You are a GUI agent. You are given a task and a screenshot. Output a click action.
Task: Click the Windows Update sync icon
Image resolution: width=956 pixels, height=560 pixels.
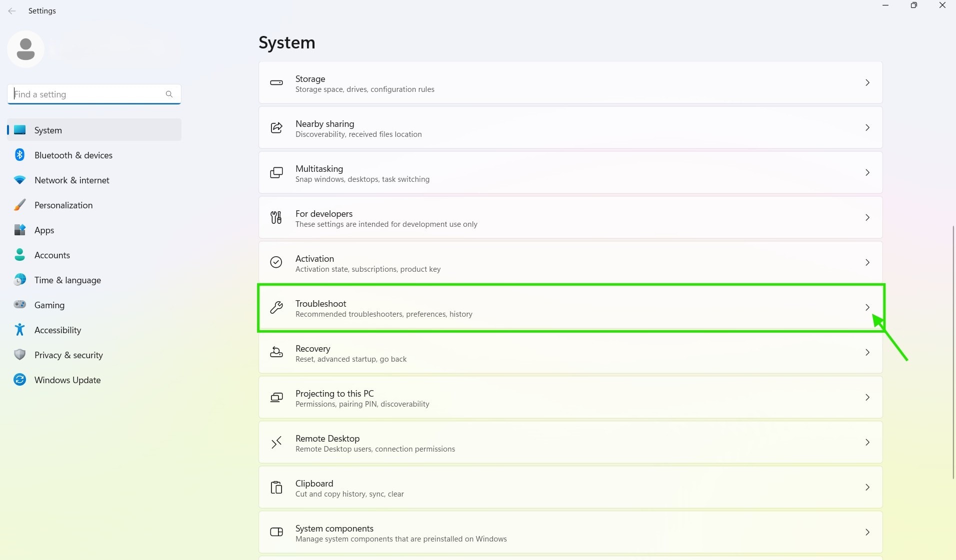pyautogui.click(x=19, y=380)
